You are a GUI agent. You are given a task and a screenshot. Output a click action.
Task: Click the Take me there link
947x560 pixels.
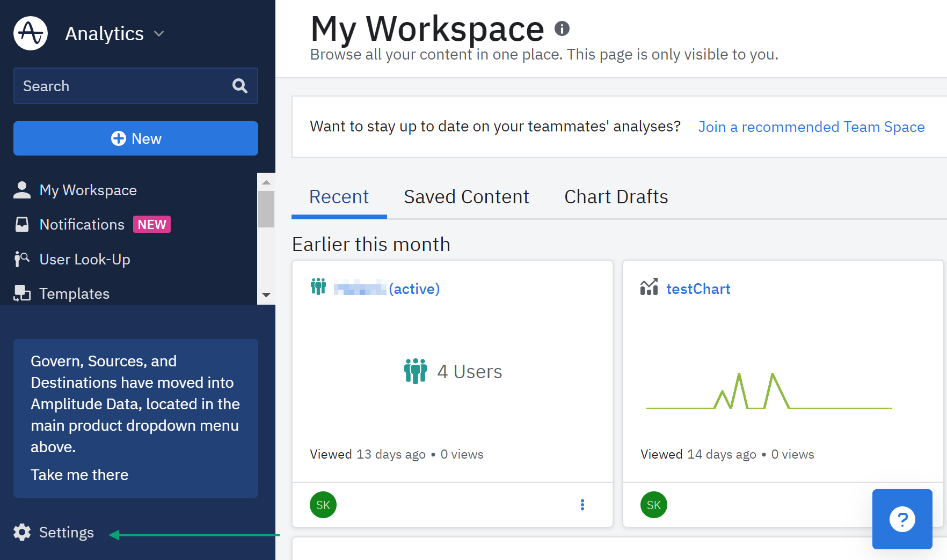point(79,475)
